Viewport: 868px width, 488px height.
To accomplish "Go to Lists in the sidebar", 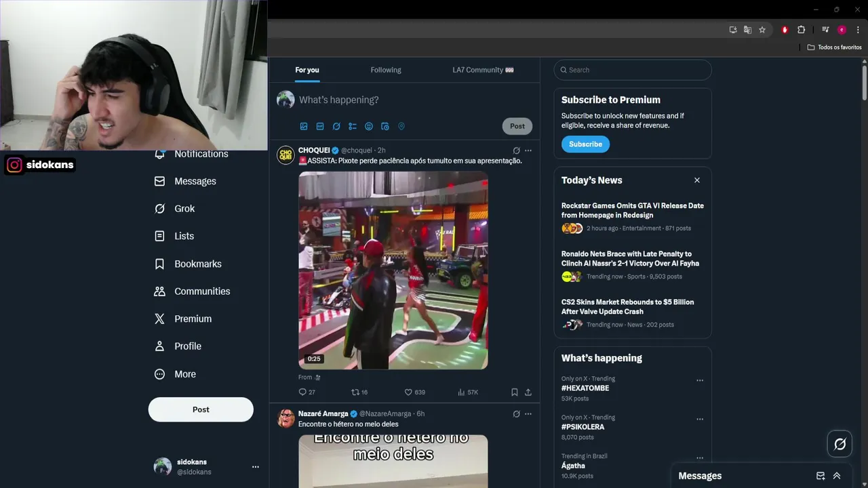I will click(174, 236).
